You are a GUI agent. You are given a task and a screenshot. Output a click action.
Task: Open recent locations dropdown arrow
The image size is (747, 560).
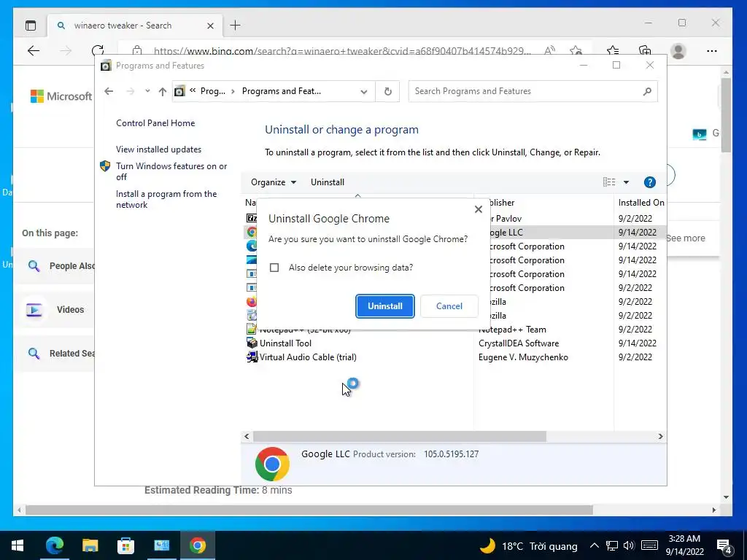147,91
